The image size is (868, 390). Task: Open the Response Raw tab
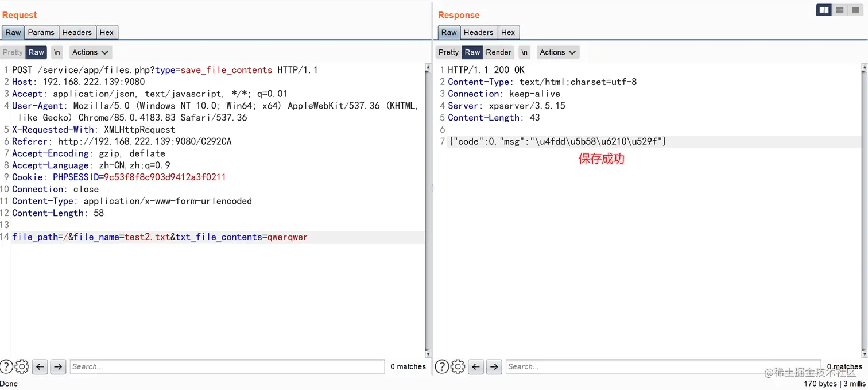click(x=449, y=33)
